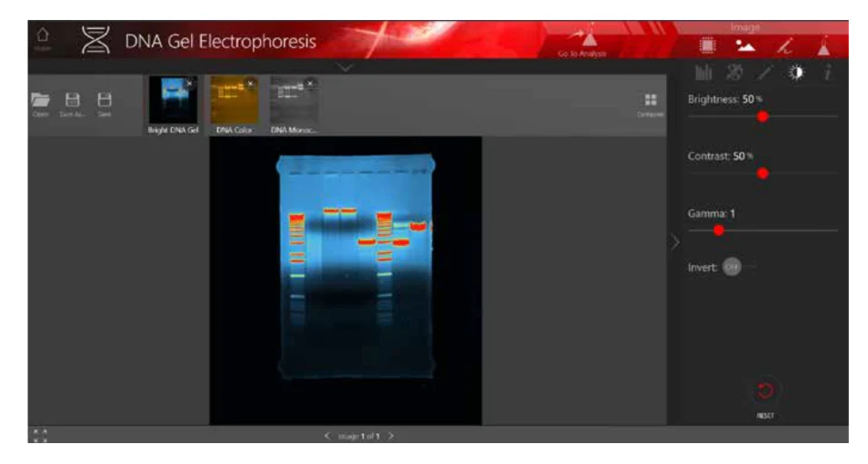The height and width of the screenshot is (464, 868).
Task: Go to next image with right chevron
Action: [391, 437]
